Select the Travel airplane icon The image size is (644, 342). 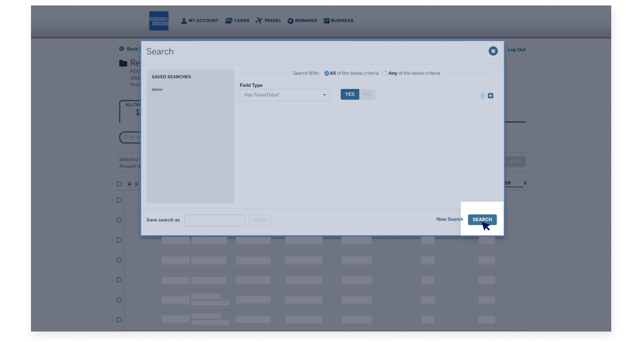point(258,20)
